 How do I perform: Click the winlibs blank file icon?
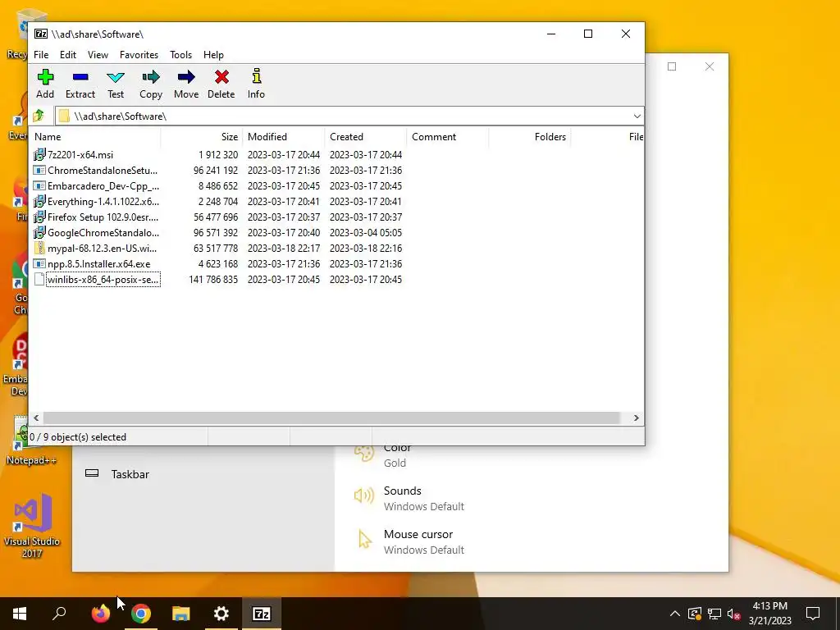[x=39, y=279]
